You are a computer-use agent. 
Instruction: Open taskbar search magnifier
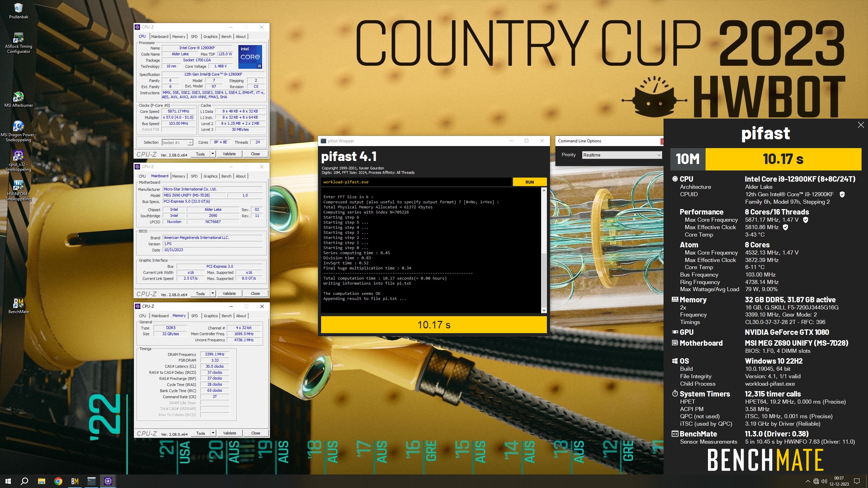pos(24,481)
